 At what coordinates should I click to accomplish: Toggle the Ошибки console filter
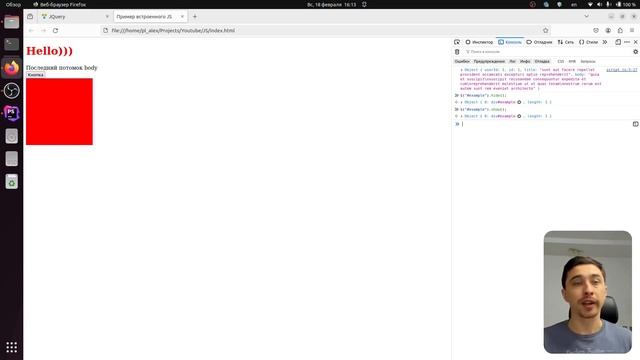tap(462, 61)
